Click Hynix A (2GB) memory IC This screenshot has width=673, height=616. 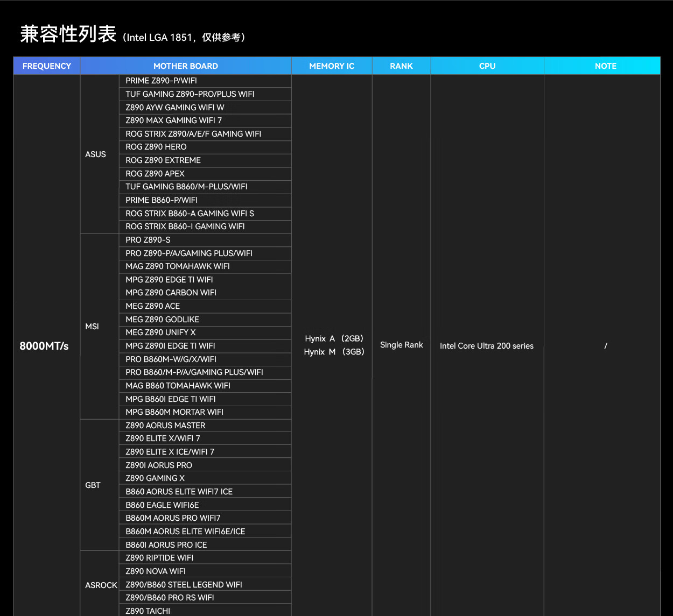(x=334, y=338)
